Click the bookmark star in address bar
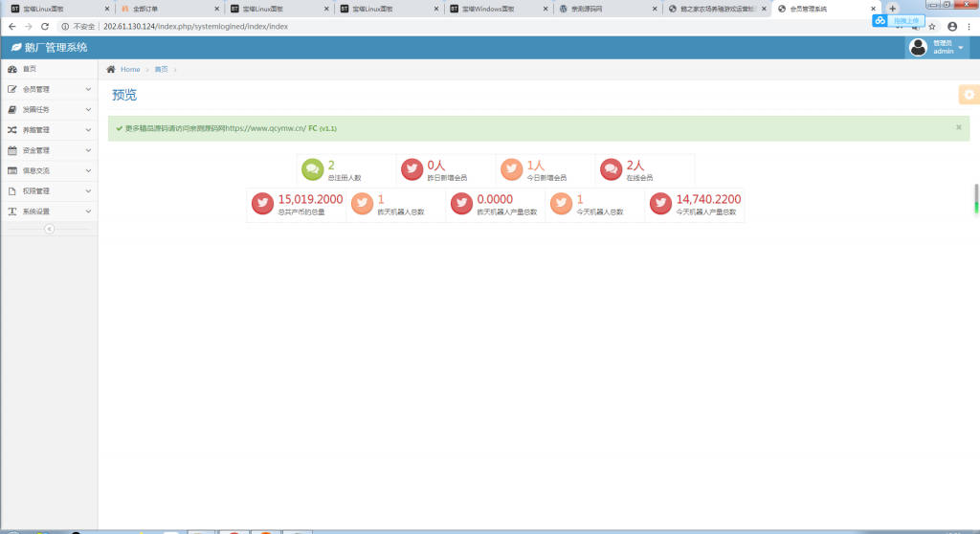980x534 pixels. click(x=931, y=27)
